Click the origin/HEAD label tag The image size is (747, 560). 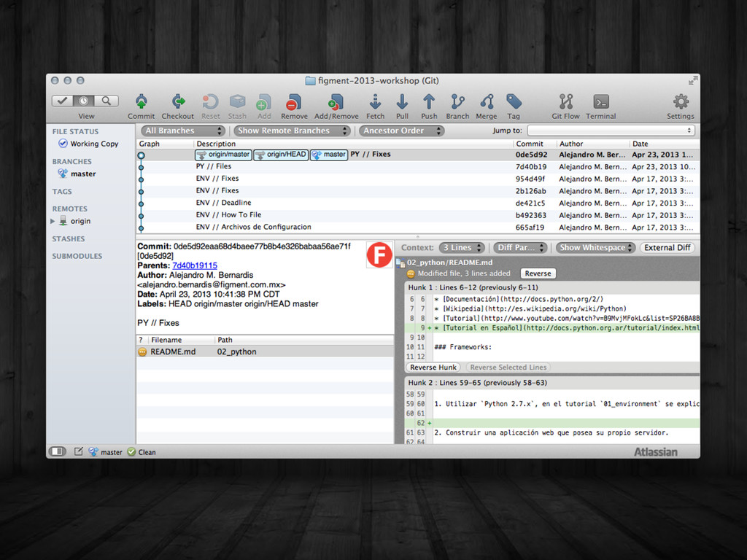[281, 155]
